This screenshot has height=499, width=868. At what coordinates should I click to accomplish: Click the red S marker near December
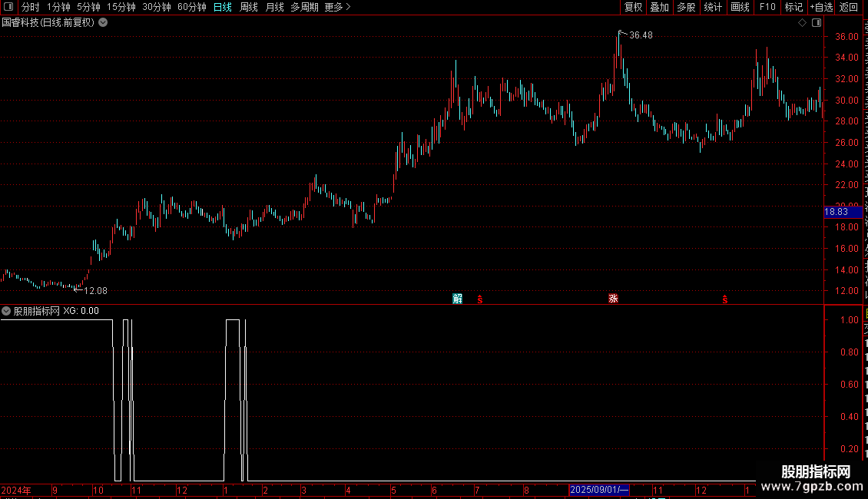(724, 299)
